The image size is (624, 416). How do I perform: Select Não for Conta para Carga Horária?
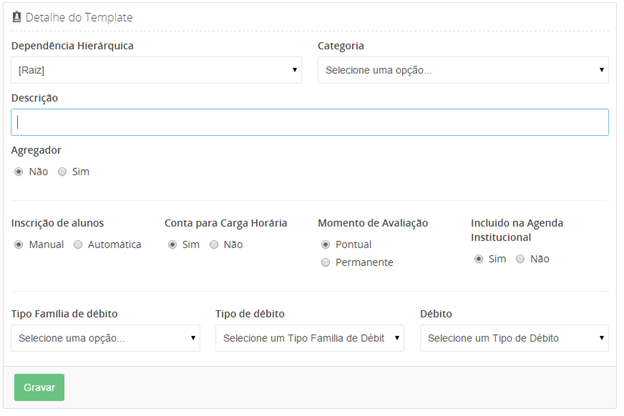point(214,244)
